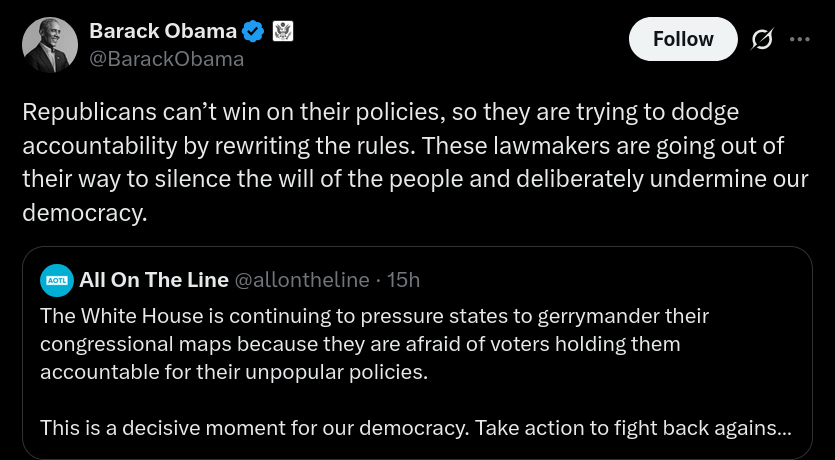Click the main post text about Republicans
The width and height of the screenshot is (835, 460).
[x=400, y=162]
